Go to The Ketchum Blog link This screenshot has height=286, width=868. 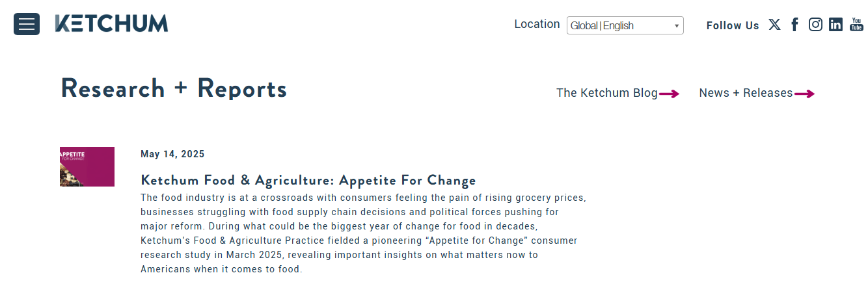click(606, 93)
